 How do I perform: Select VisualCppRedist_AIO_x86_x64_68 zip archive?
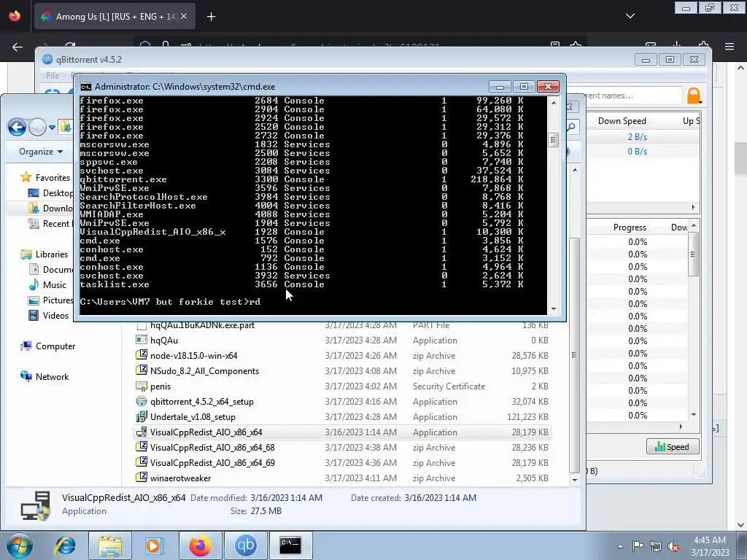(x=342, y=447)
